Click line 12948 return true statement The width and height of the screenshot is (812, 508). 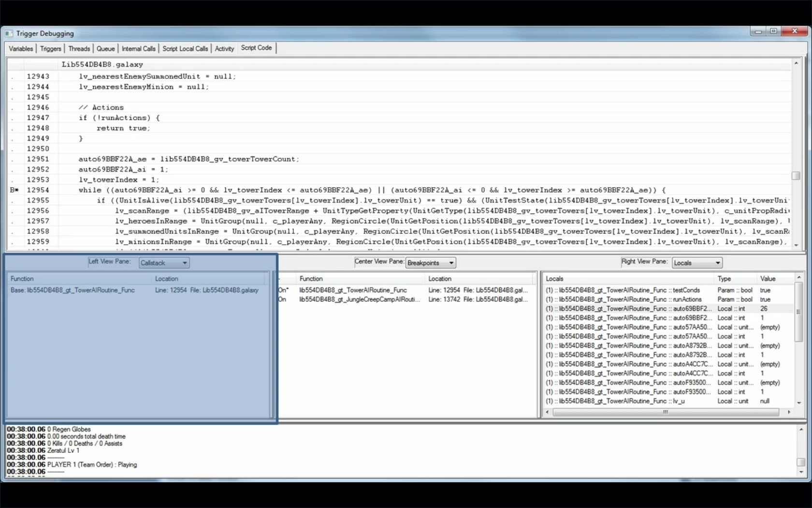coord(123,128)
